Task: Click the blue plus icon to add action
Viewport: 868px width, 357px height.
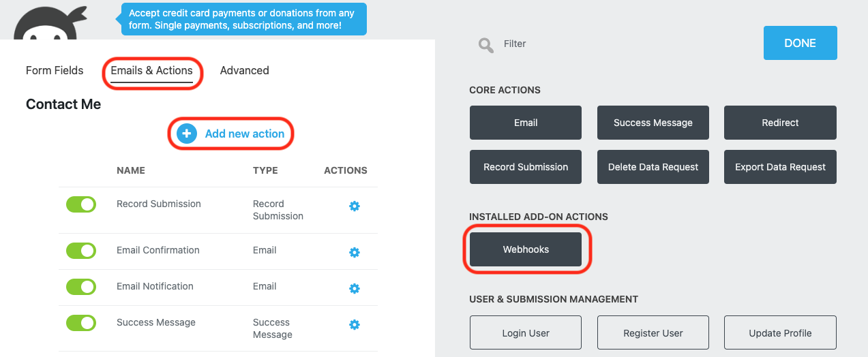Action: pos(187,134)
